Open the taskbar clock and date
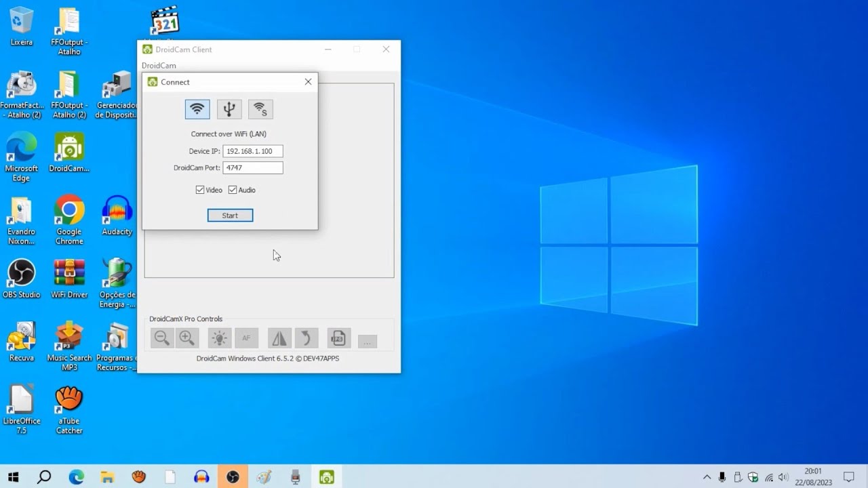 pyautogui.click(x=813, y=476)
